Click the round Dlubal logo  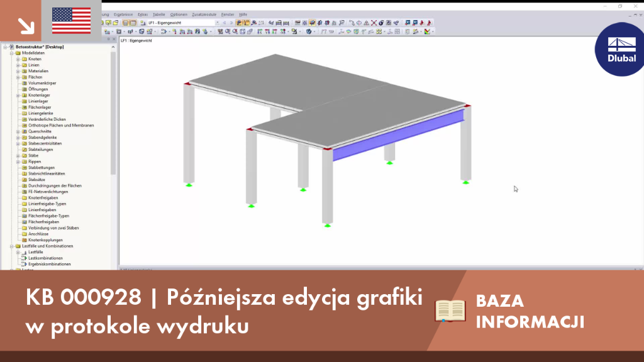pos(621,49)
